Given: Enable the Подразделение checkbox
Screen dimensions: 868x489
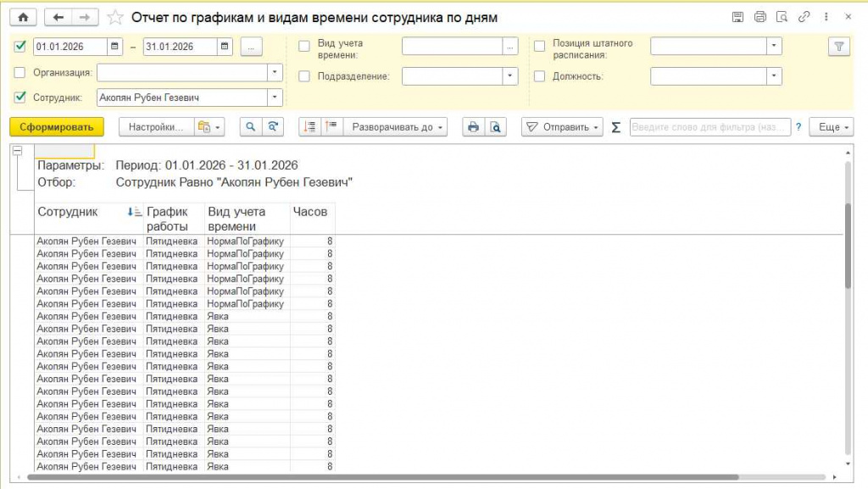Looking at the screenshot, I should 304,76.
